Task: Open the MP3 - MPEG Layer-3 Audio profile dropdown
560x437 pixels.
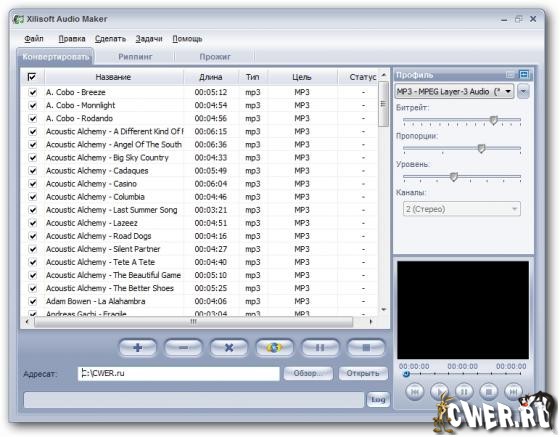Action: [x=454, y=91]
